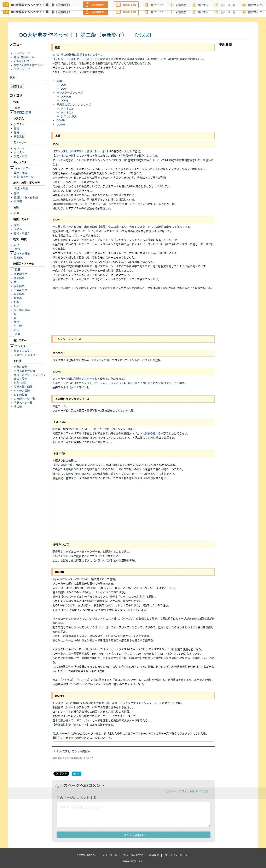Jump to 不思議のダンジョンシリーズ in table of contents
This screenshot has width=266, height=868.
tap(73, 105)
